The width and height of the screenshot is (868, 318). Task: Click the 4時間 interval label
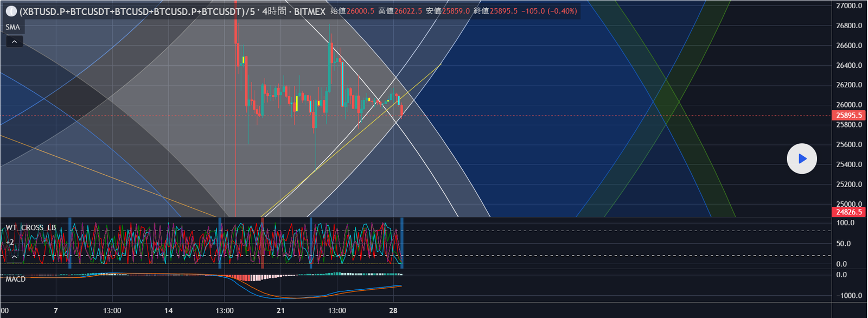tap(274, 11)
